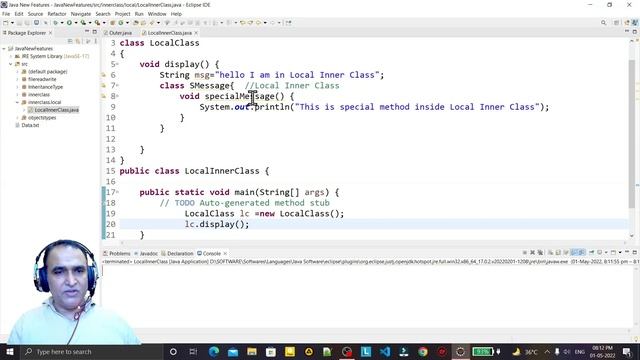Screen dimensions: 640x360
Task: Close the LocalInnerClass.java editor tab
Action: point(196,33)
